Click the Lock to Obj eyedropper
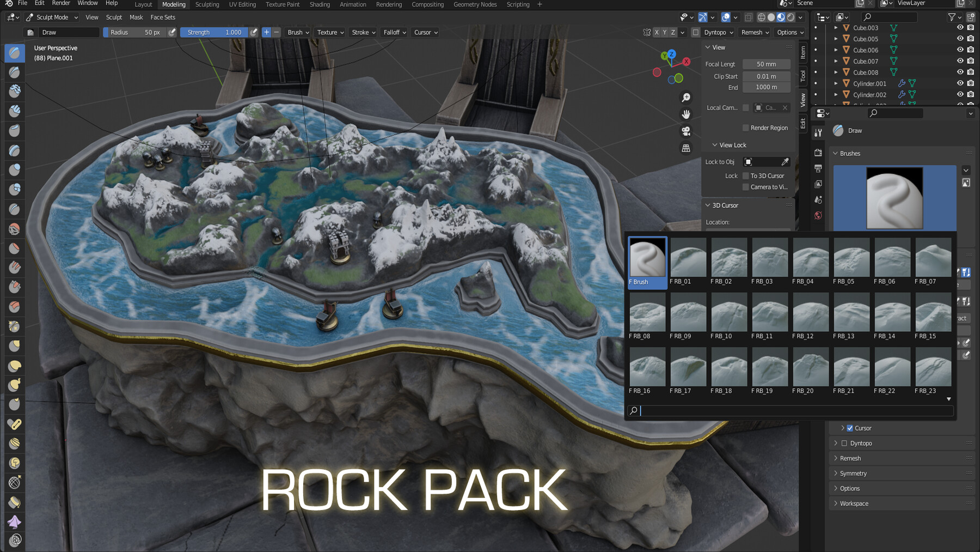Image resolution: width=980 pixels, height=552 pixels. click(785, 162)
